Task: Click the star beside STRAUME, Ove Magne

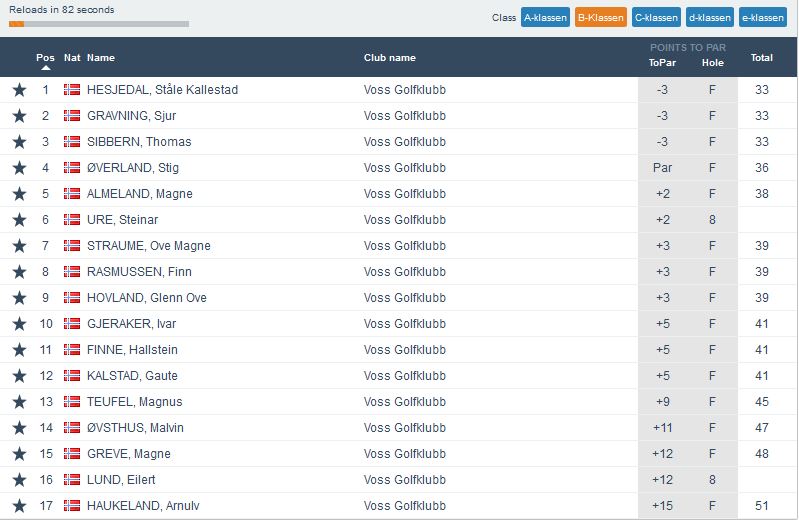Action: coord(19,246)
